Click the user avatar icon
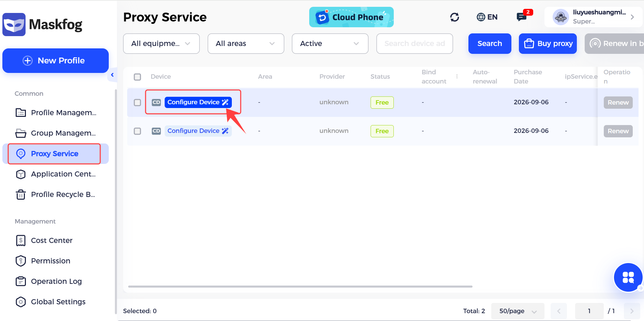Viewport: 644px width, 321px height. coord(560,17)
